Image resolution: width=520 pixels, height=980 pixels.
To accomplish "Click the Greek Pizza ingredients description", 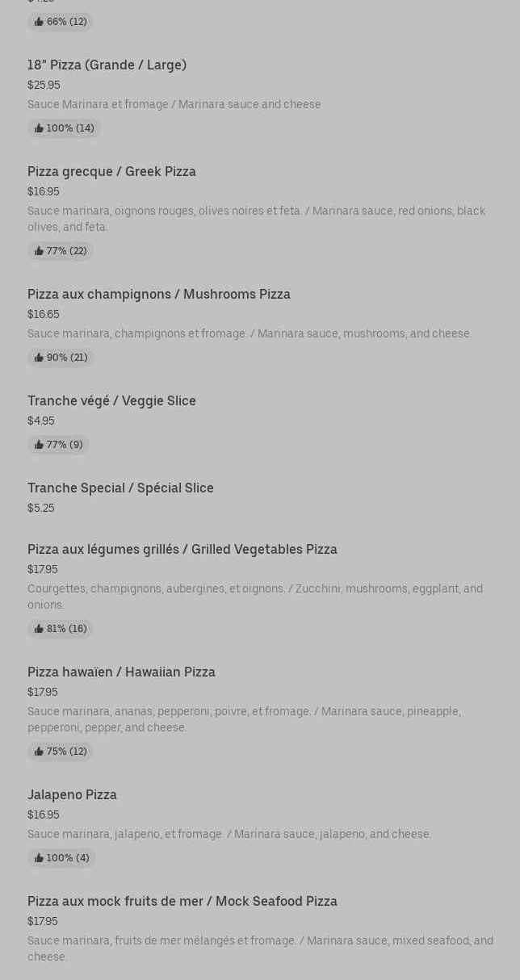I will click(256, 219).
